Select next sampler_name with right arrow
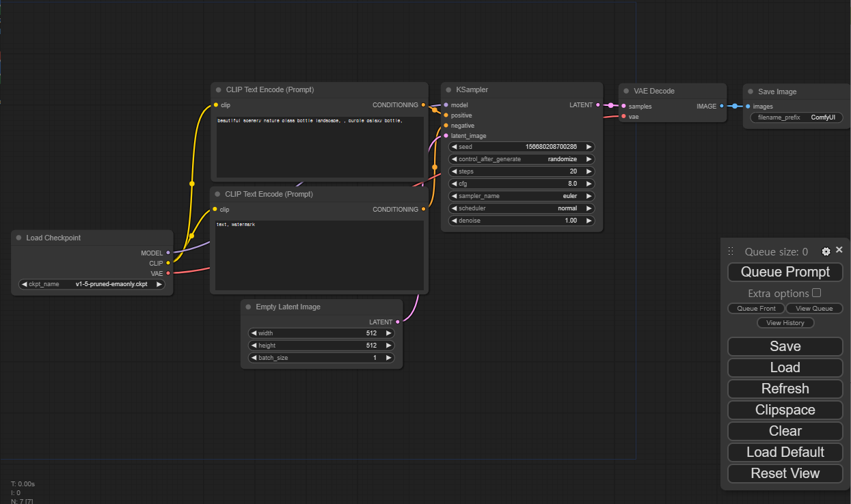This screenshot has width=851, height=504. pyautogui.click(x=589, y=196)
